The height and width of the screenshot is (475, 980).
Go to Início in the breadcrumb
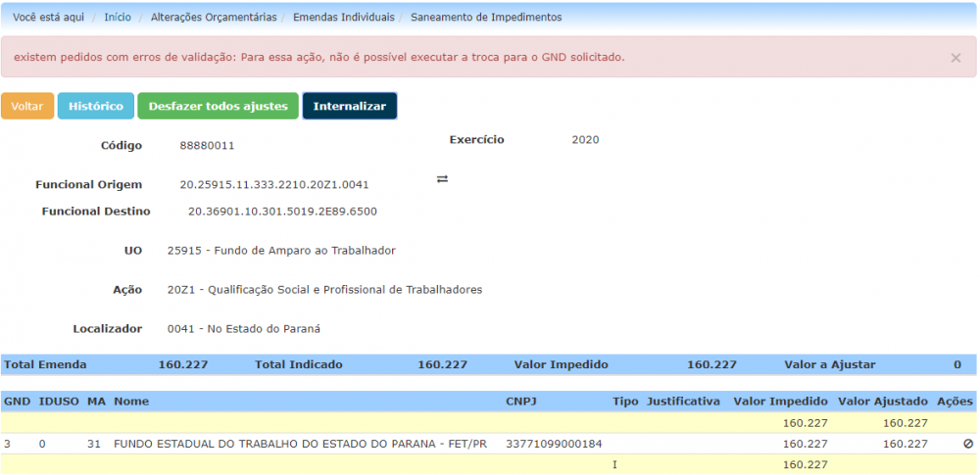118,18
